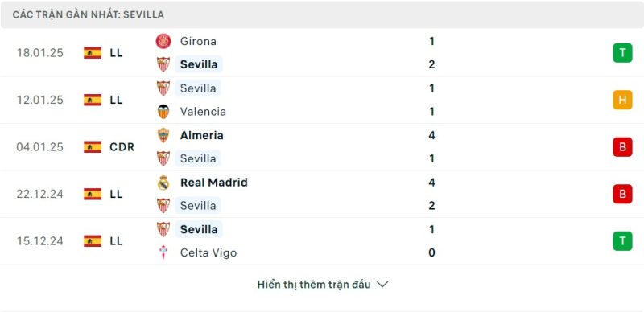Open the Real Madrid team name
This screenshot has width=644, height=312.
(214, 183)
